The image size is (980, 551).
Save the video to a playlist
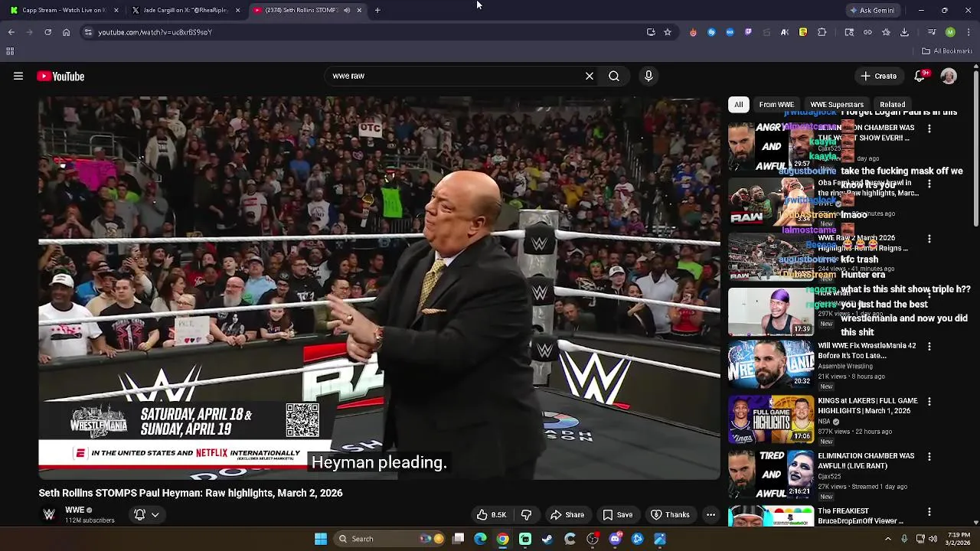tap(618, 515)
